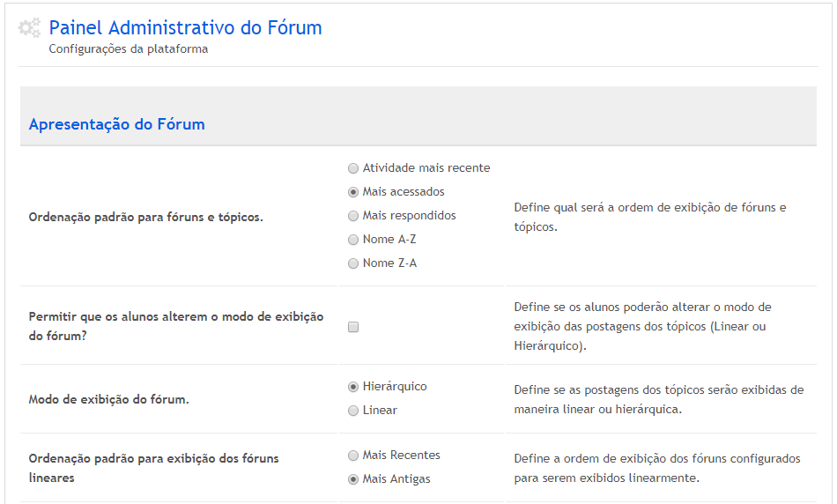Enable checkbox allowing students to change display mode
This screenshot has width=837, height=504.
pyautogui.click(x=353, y=327)
